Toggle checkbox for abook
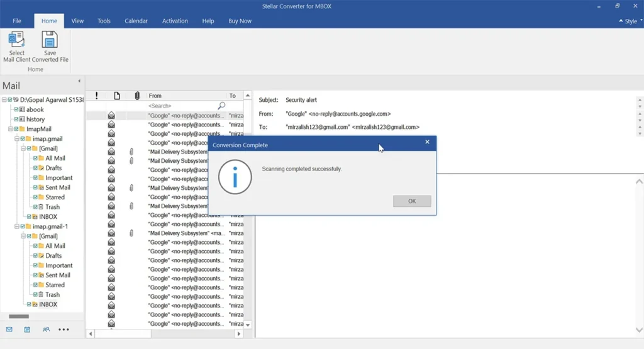 click(16, 109)
